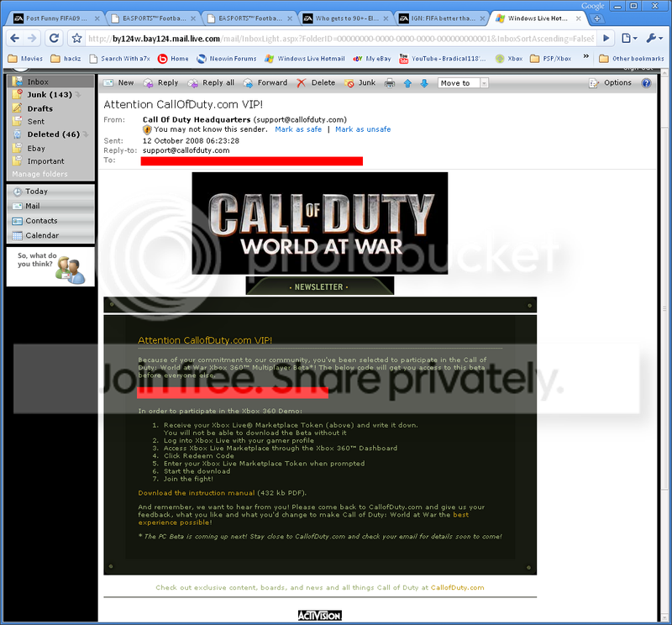The height and width of the screenshot is (625, 672).
Task: Click Mark as unsafe for this sender
Action: [x=363, y=129]
